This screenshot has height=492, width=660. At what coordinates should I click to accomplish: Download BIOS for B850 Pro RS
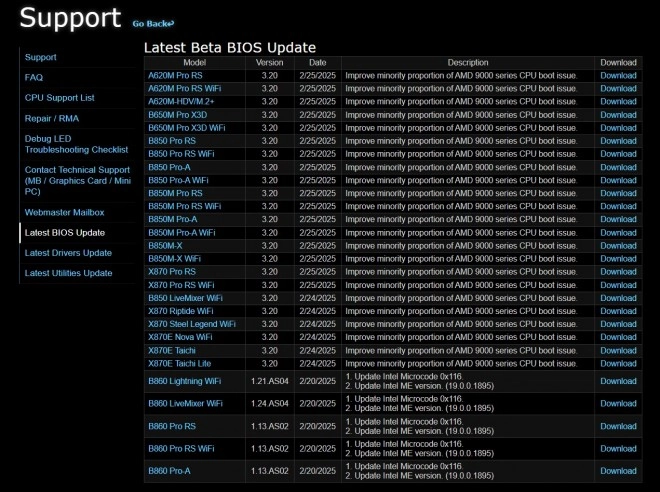point(618,141)
